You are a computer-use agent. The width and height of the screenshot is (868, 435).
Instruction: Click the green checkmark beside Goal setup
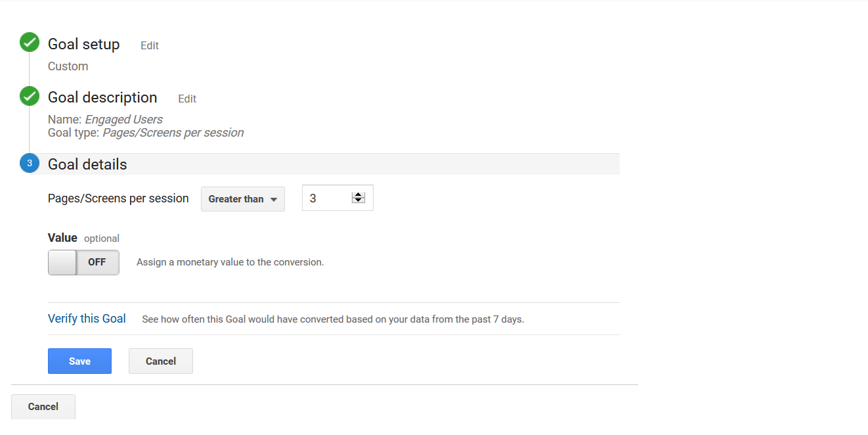pyautogui.click(x=29, y=42)
